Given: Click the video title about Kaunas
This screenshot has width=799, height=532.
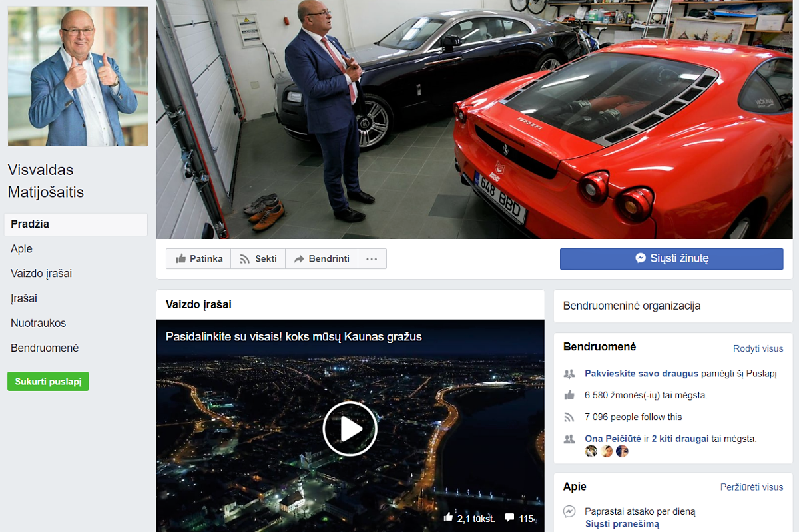Looking at the screenshot, I should (x=294, y=336).
